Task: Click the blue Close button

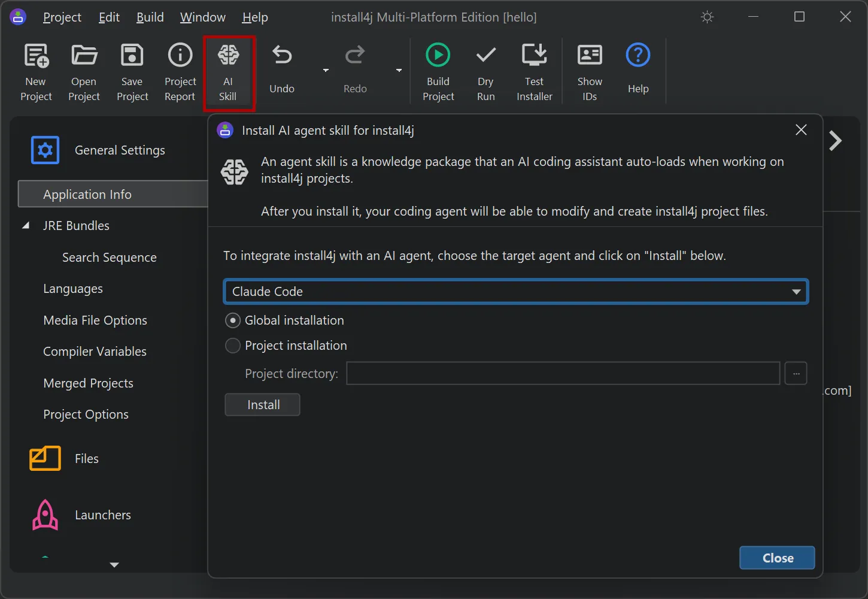Action: pyautogui.click(x=777, y=558)
